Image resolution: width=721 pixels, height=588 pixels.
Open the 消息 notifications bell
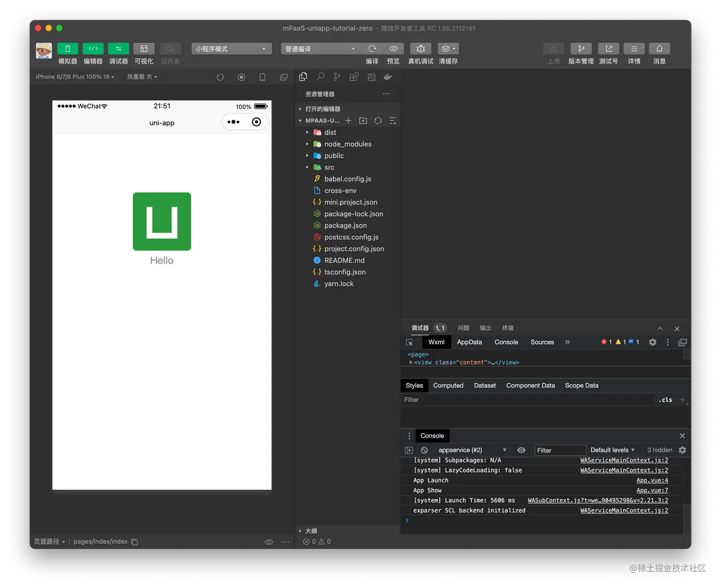[x=659, y=49]
